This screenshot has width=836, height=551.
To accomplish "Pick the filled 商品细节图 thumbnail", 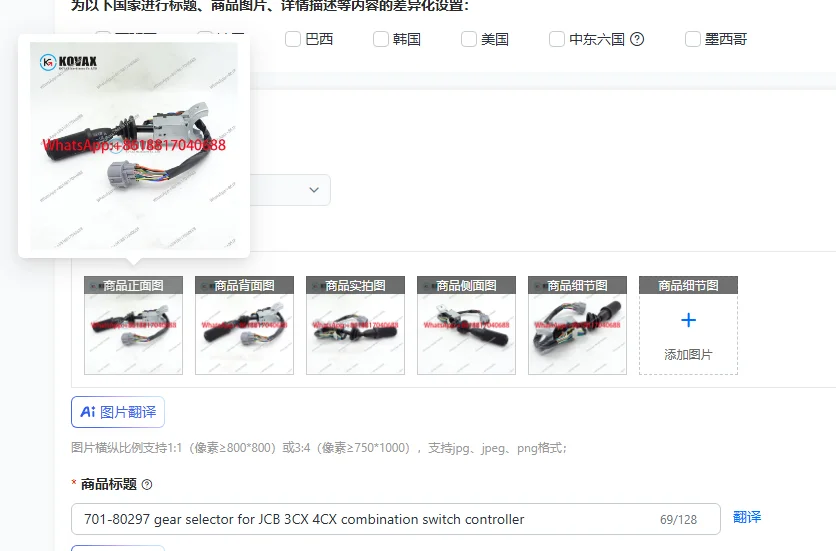I will click(577, 325).
